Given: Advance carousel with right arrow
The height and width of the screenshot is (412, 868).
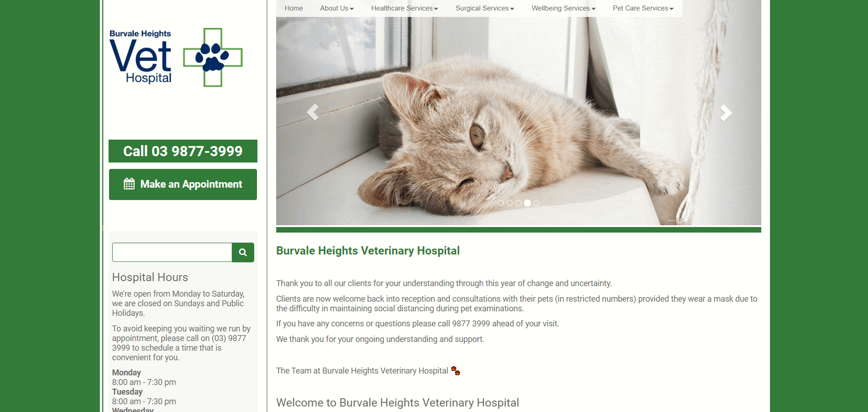Looking at the screenshot, I should (726, 113).
